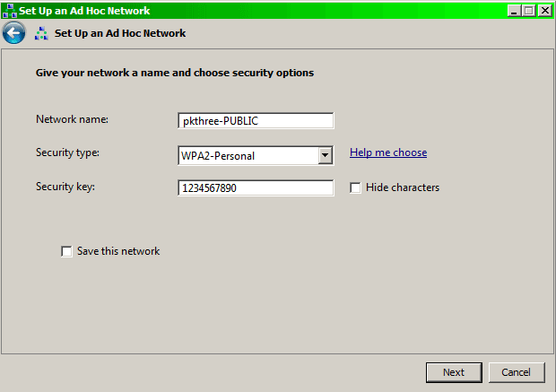Open the Help me choose link
Image resolution: width=556 pixels, height=392 pixels.
point(388,152)
